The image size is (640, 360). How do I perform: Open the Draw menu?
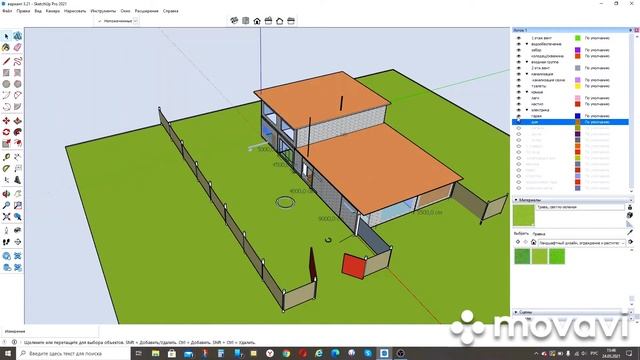[x=75, y=11]
